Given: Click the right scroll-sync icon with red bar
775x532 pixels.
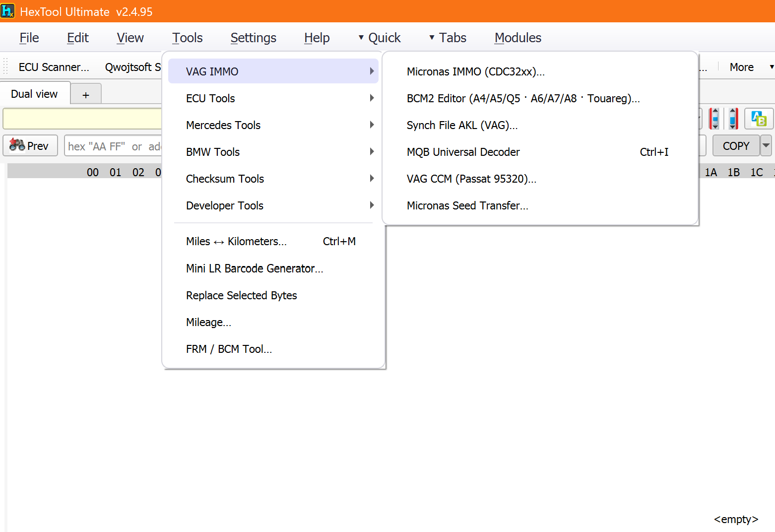Looking at the screenshot, I should pyautogui.click(x=733, y=119).
